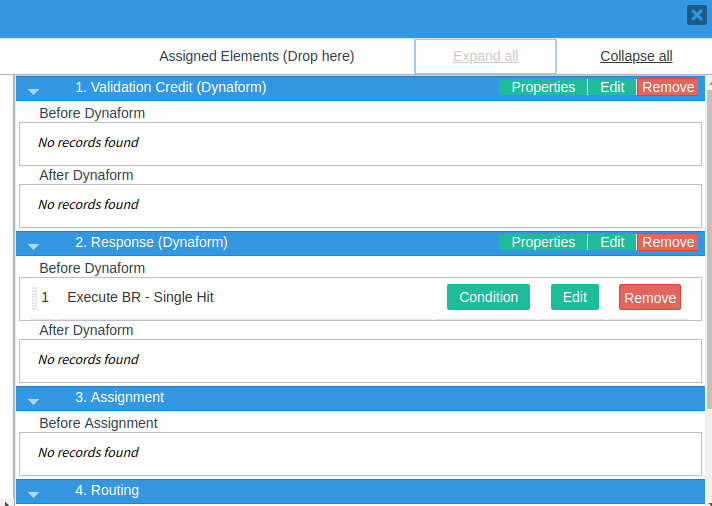This screenshot has width=712, height=506.
Task: Select the 4. Routing header
Action: pyautogui.click(x=114, y=491)
